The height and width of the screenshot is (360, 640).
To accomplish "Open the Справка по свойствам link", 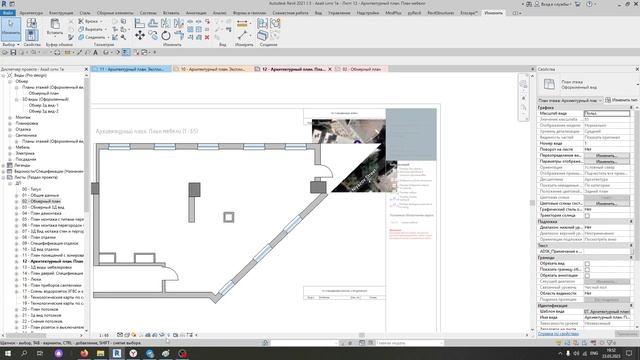I will pyautogui.click(x=558, y=334).
